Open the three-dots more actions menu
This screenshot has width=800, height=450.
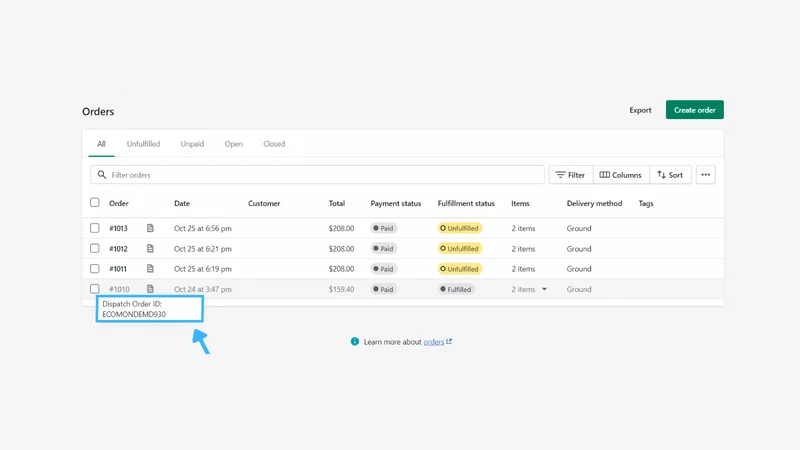coord(706,174)
